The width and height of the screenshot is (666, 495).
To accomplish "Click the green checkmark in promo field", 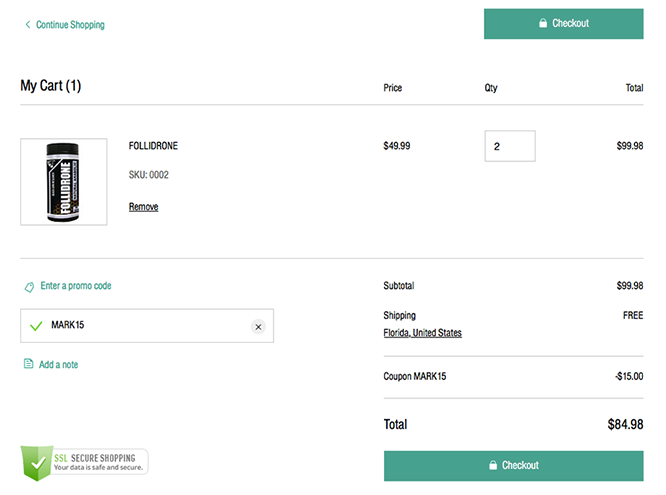I will point(36,326).
